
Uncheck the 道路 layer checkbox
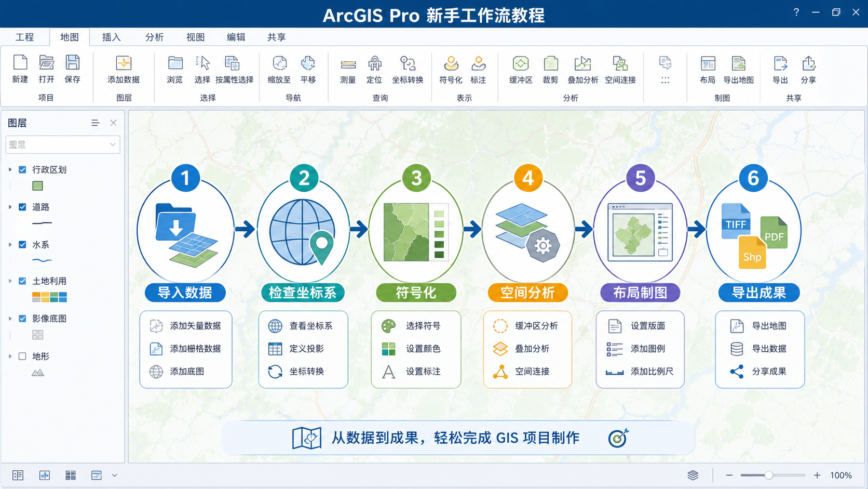(22, 207)
